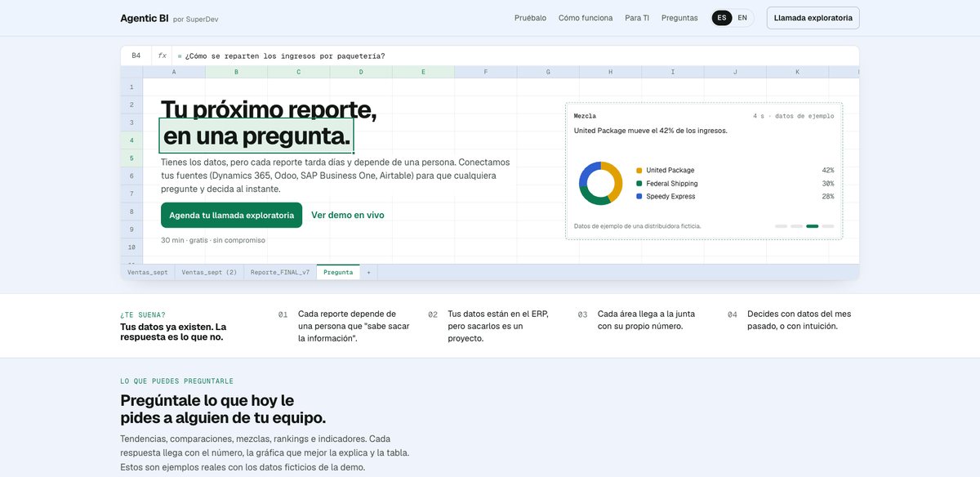The height and width of the screenshot is (477, 980).
Task: Select the Pregunta sheet tab
Action: (338, 272)
